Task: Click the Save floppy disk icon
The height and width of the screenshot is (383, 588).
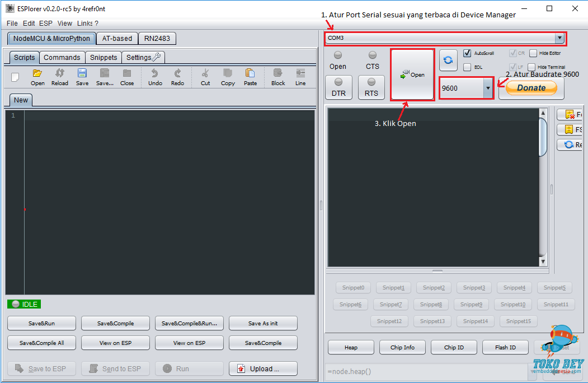Action: point(82,77)
